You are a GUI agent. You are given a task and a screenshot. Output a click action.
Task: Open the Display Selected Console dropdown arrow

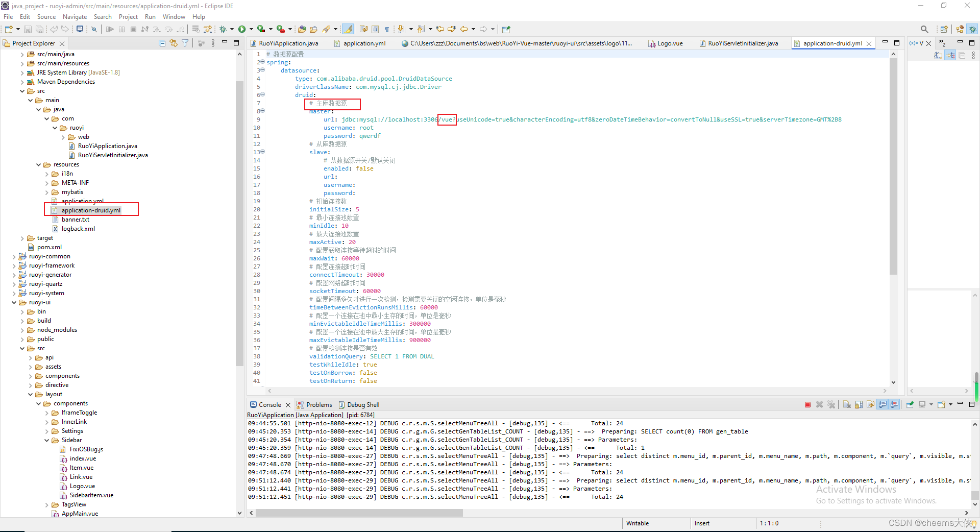click(931, 404)
